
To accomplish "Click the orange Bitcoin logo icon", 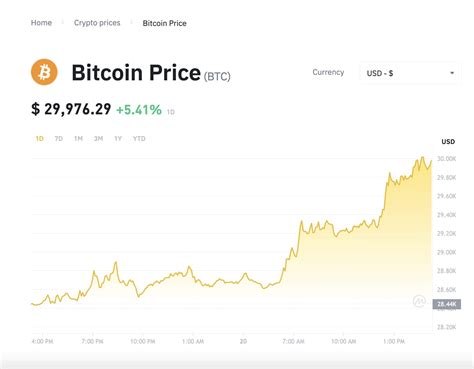I will (44, 72).
